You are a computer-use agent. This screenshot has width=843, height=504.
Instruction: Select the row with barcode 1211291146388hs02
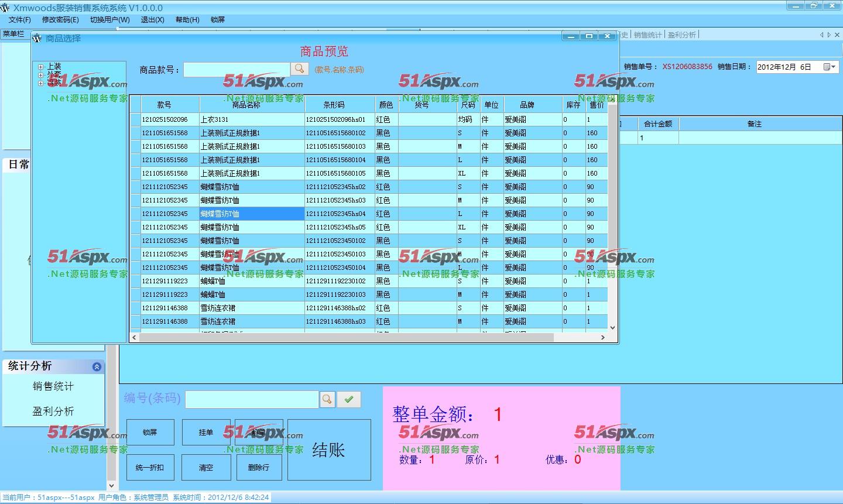(x=369, y=308)
